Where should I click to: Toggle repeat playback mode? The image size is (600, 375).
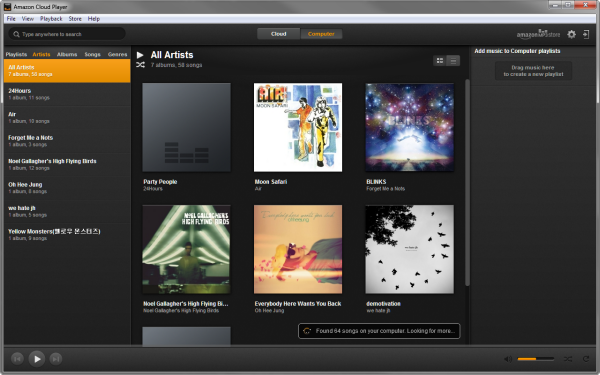point(586,359)
